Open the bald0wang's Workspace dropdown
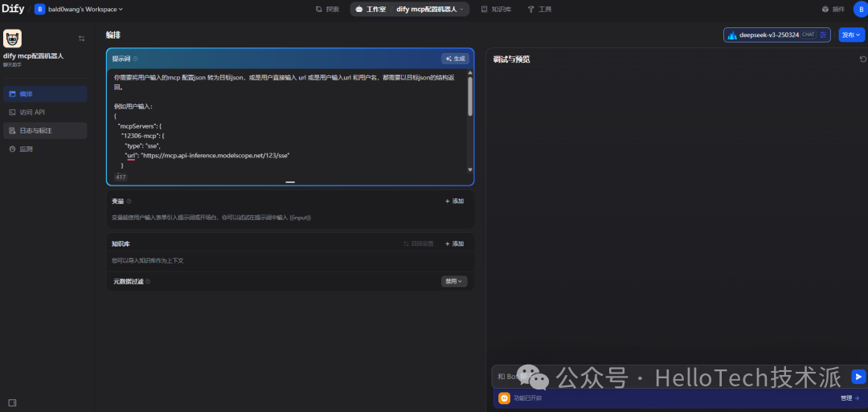868x412 pixels. (79, 10)
